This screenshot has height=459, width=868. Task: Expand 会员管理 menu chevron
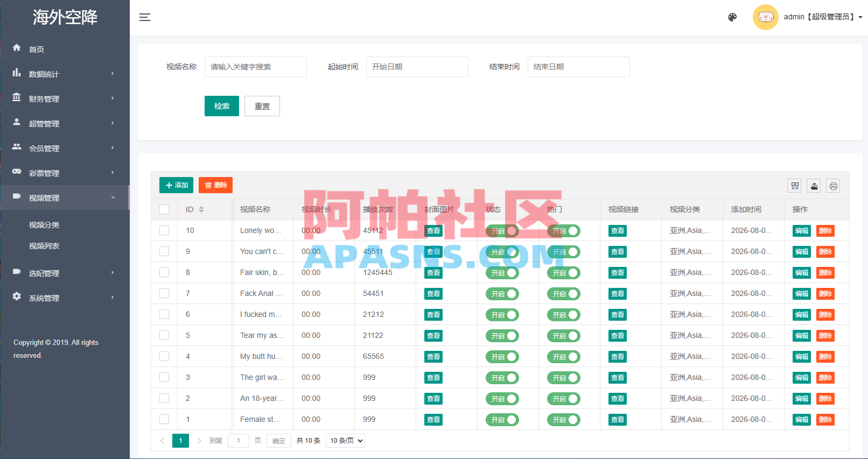coord(113,147)
